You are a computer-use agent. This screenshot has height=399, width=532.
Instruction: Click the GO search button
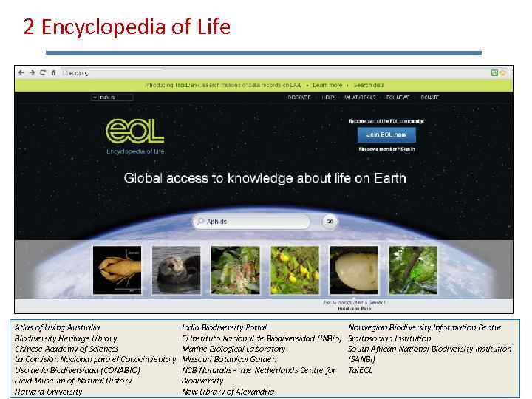(330, 222)
